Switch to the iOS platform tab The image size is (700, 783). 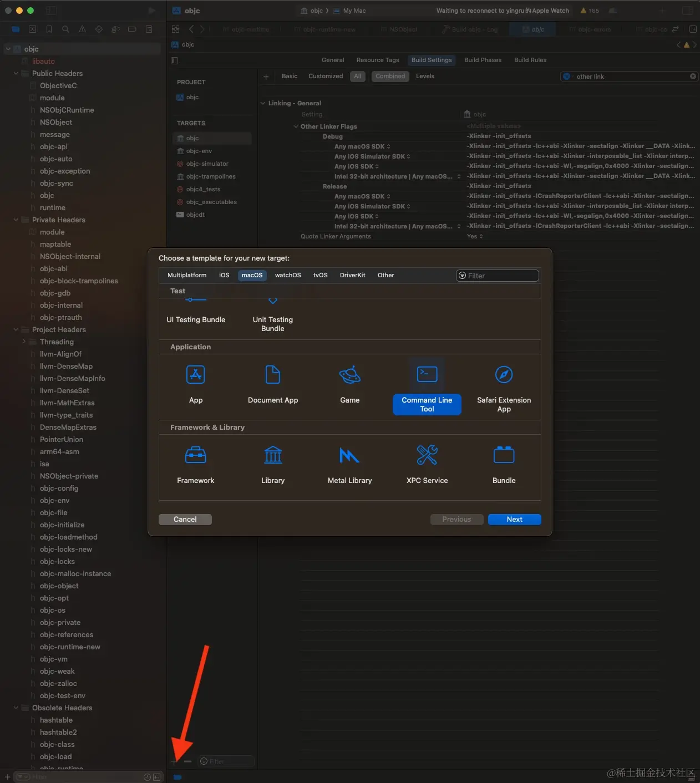coord(224,276)
